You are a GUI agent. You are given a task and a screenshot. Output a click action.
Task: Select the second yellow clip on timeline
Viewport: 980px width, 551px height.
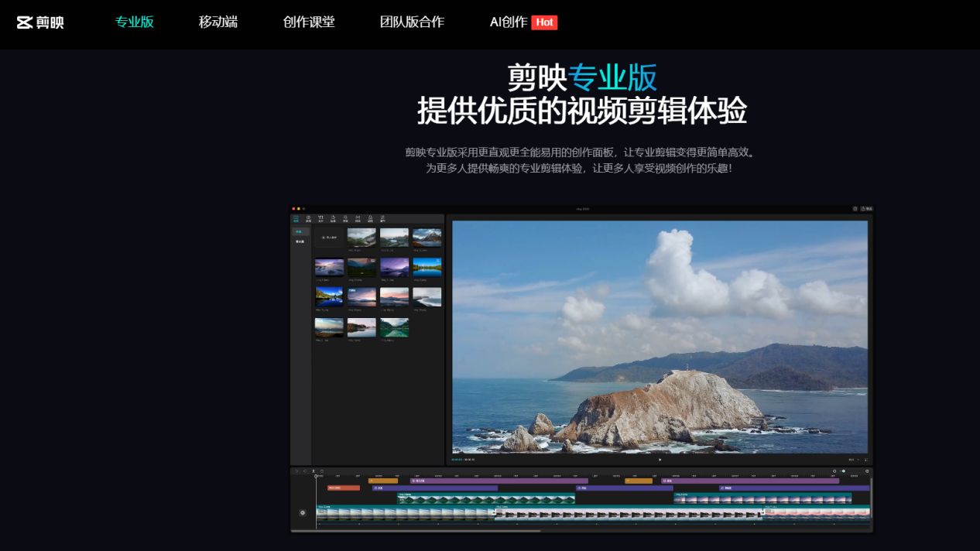pyautogui.click(x=639, y=481)
